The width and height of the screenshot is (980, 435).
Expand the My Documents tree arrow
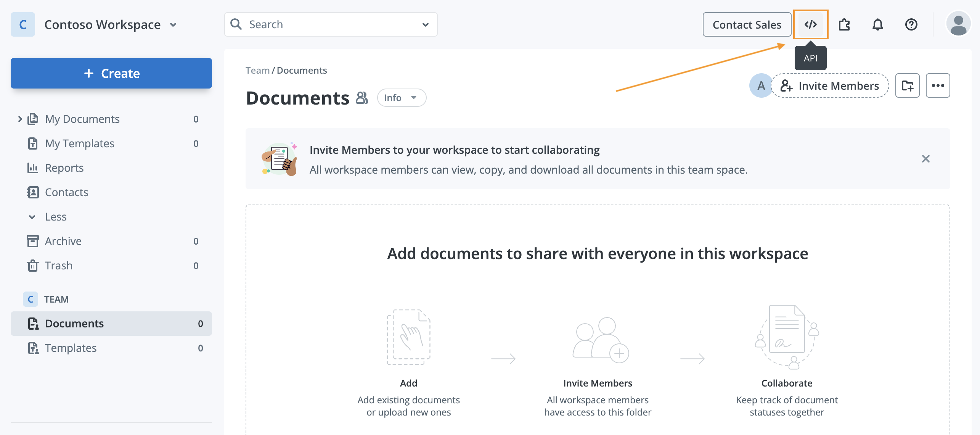pyautogui.click(x=20, y=119)
